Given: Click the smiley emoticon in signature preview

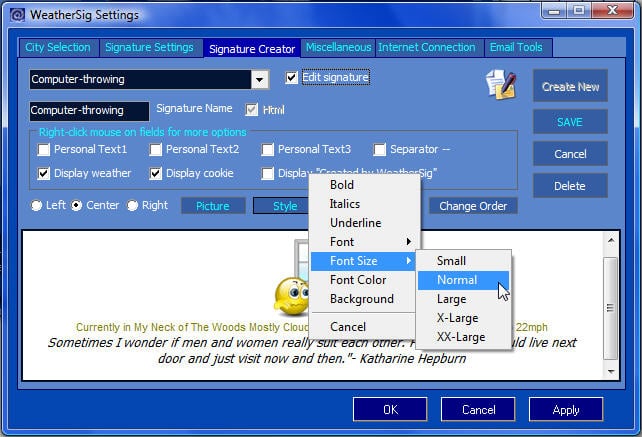Looking at the screenshot, I should click(x=290, y=297).
